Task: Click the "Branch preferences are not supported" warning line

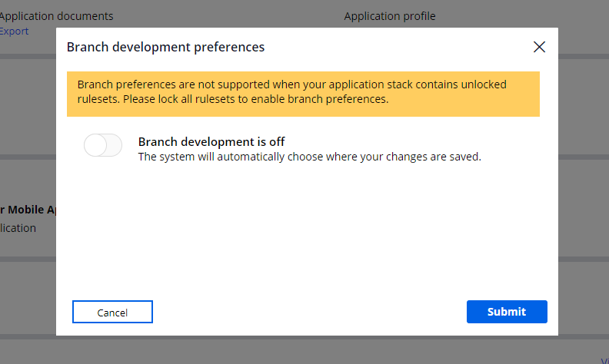Action: point(292,84)
